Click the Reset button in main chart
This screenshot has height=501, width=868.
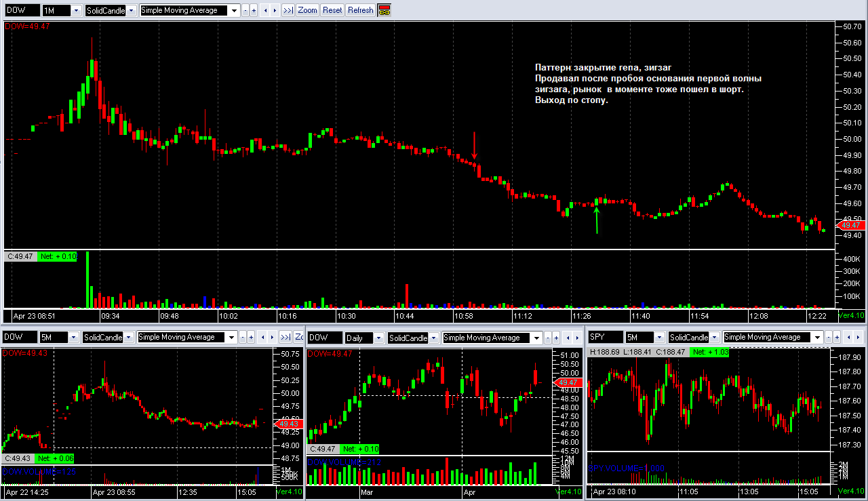(x=332, y=10)
